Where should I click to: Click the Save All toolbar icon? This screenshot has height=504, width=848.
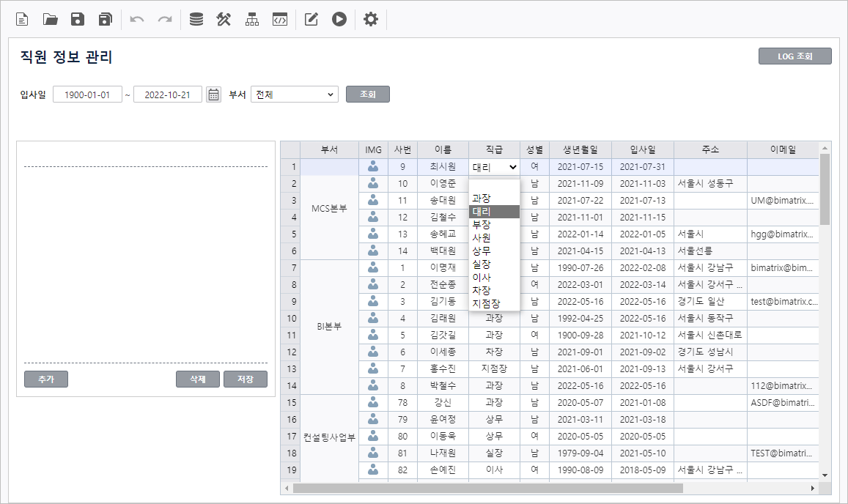tap(106, 20)
